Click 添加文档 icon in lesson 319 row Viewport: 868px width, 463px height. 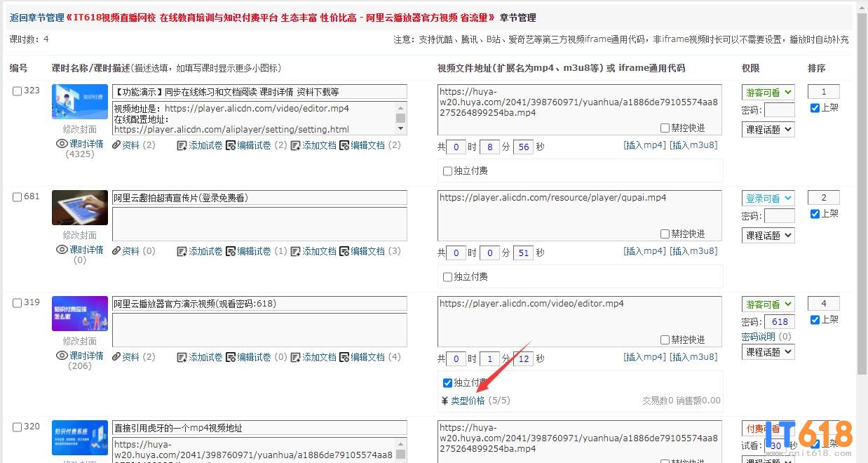point(296,357)
